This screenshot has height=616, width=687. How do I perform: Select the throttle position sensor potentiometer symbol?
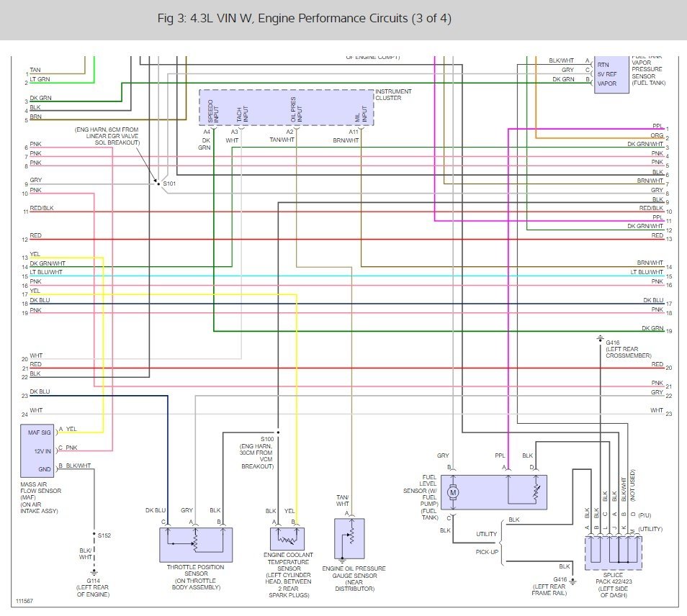(x=195, y=543)
